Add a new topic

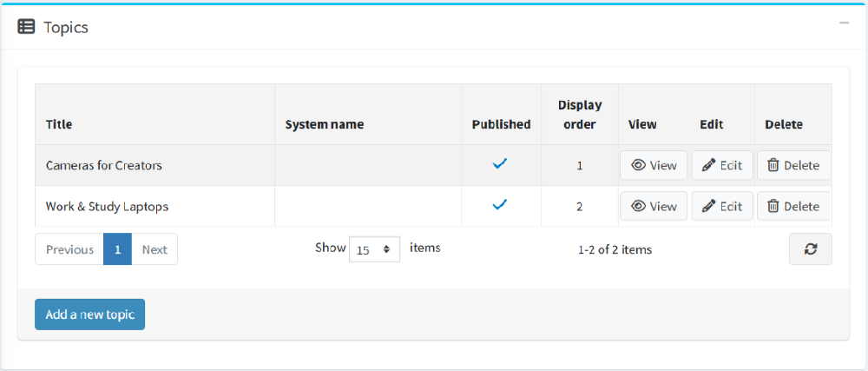coord(89,315)
